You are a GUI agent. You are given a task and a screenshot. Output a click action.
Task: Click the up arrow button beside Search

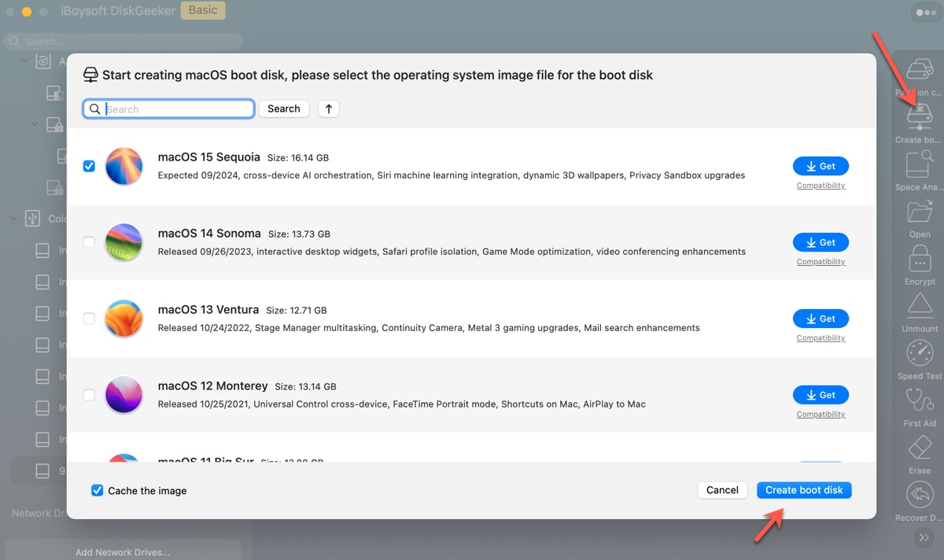[329, 109]
